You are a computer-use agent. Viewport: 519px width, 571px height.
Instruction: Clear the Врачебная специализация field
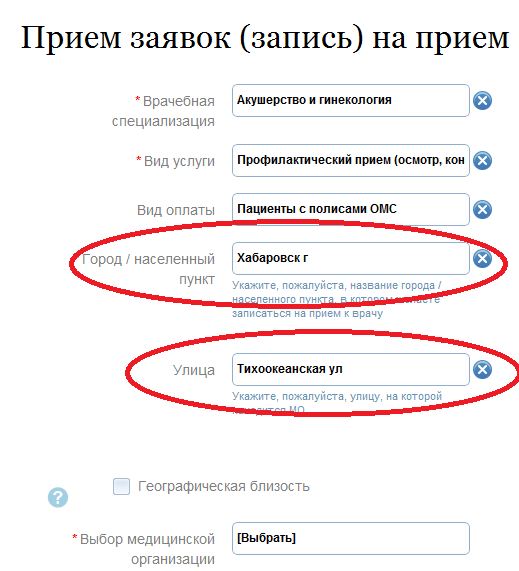pos(482,101)
